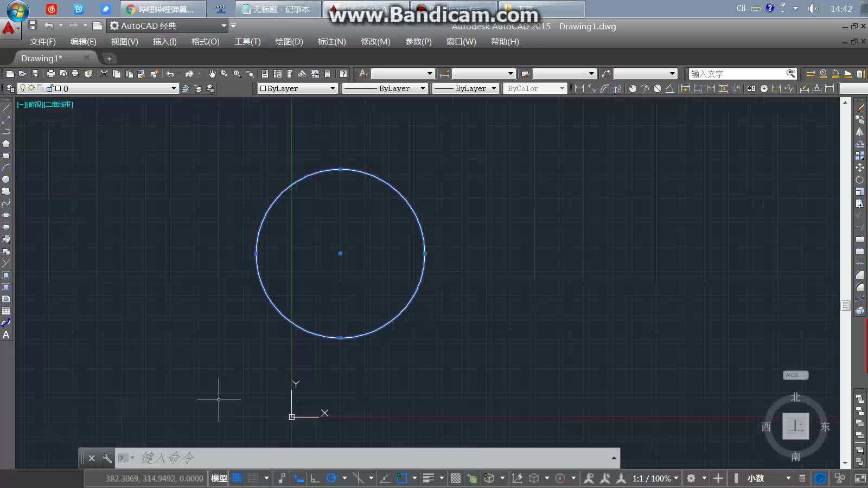Viewport: 868px width, 488px height.
Task: Open the text style dropdown
Action: tap(430, 74)
